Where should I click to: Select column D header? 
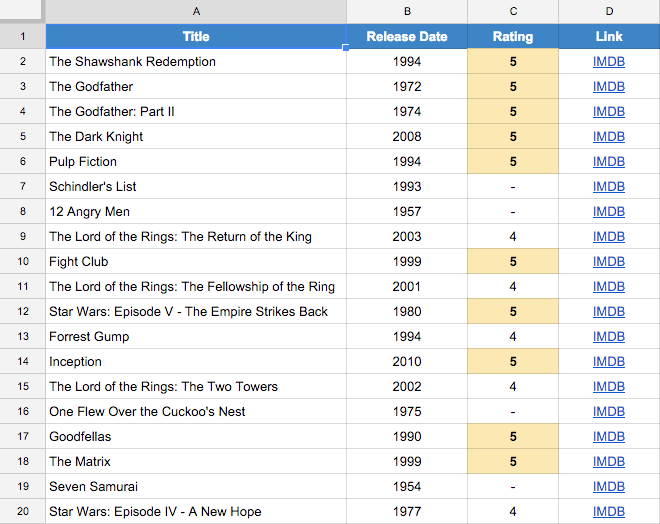tap(608, 11)
